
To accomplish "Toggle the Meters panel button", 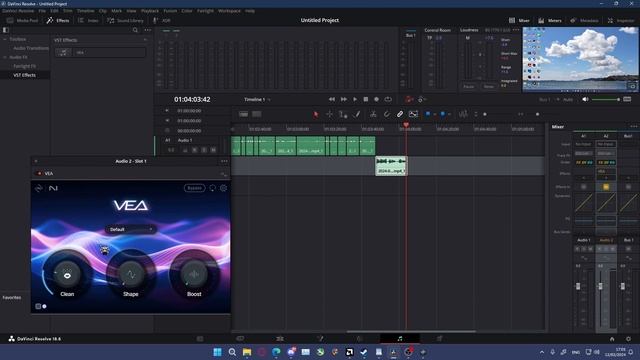I will [550, 20].
